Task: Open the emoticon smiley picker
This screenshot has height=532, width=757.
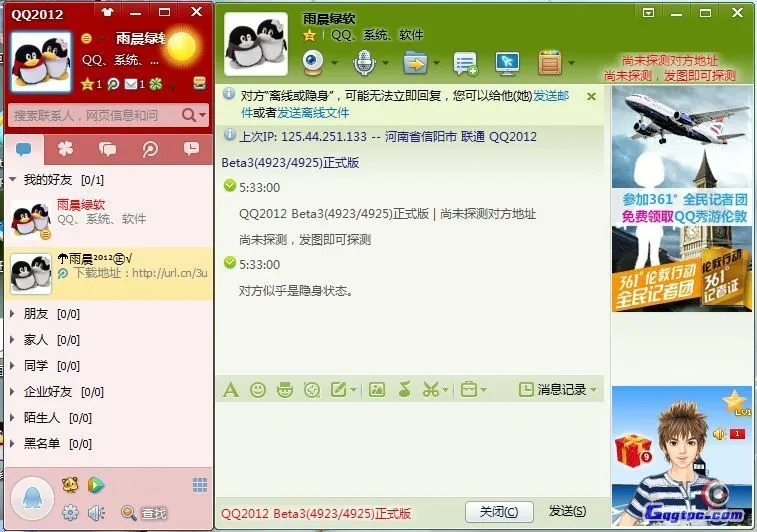Action: 258,389
